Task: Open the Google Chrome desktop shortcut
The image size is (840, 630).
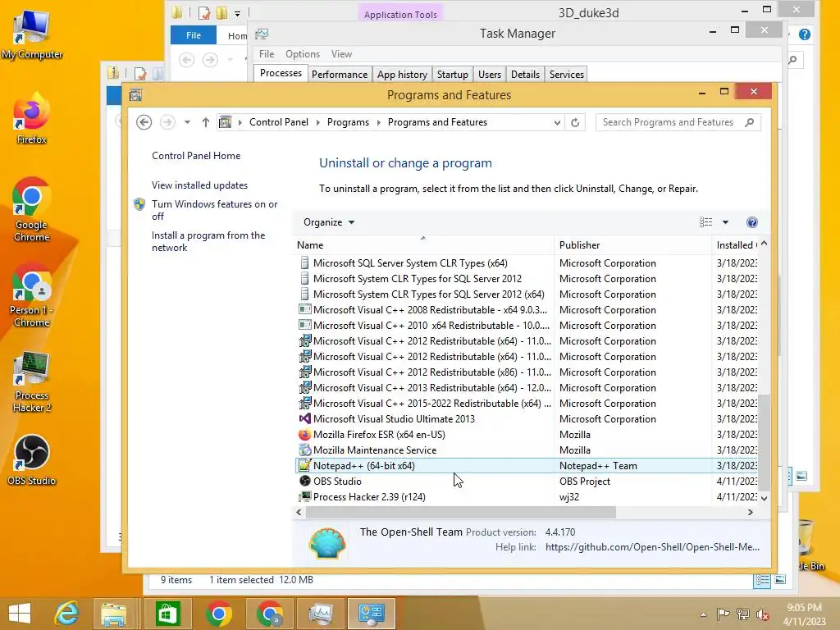Action: [32, 210]
